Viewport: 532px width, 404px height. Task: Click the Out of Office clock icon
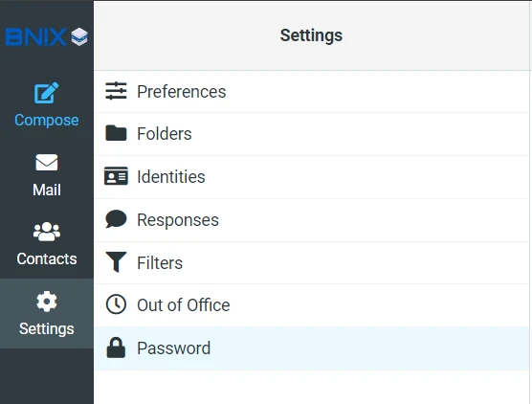tap(116, 304)
